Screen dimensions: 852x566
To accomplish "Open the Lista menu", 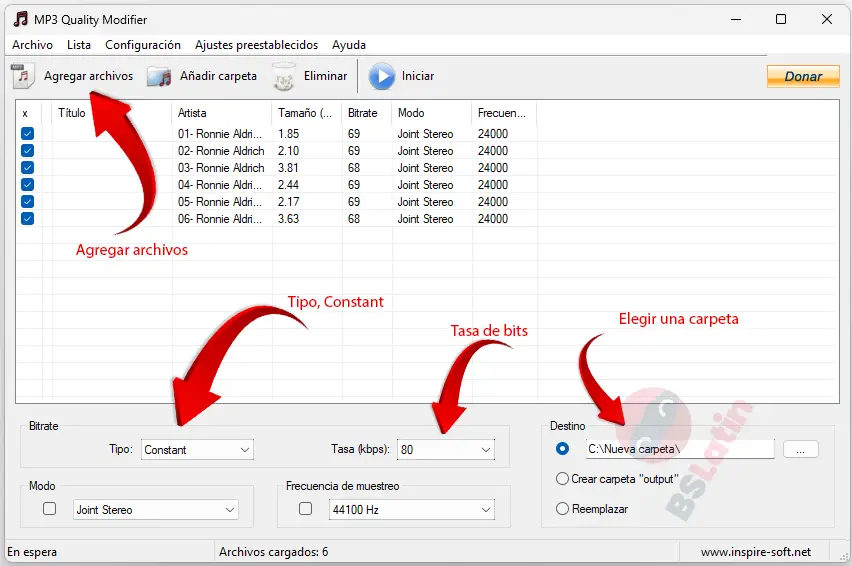I will (x=79, y=45).
